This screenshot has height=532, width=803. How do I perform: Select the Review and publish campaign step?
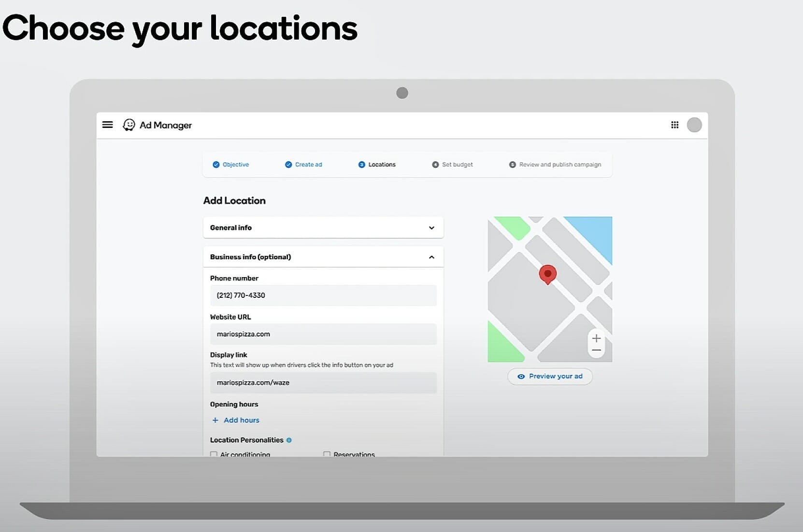555,165
